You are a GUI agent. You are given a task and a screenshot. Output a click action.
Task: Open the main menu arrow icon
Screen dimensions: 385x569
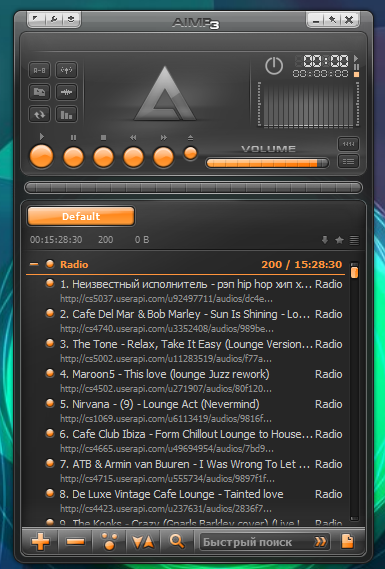tap(36, 19)
